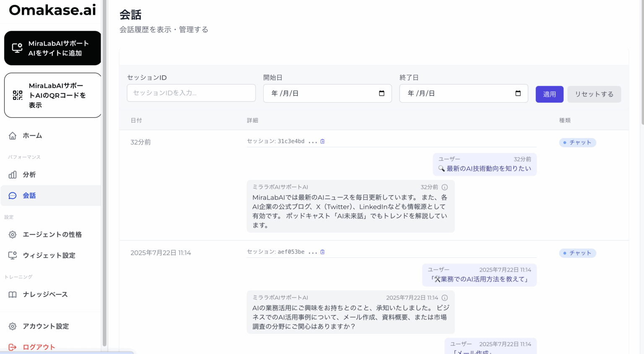This screenshot has width=644, height=354.
Task: Click ログアウト to sign out
Action: [x=39, y=347]
